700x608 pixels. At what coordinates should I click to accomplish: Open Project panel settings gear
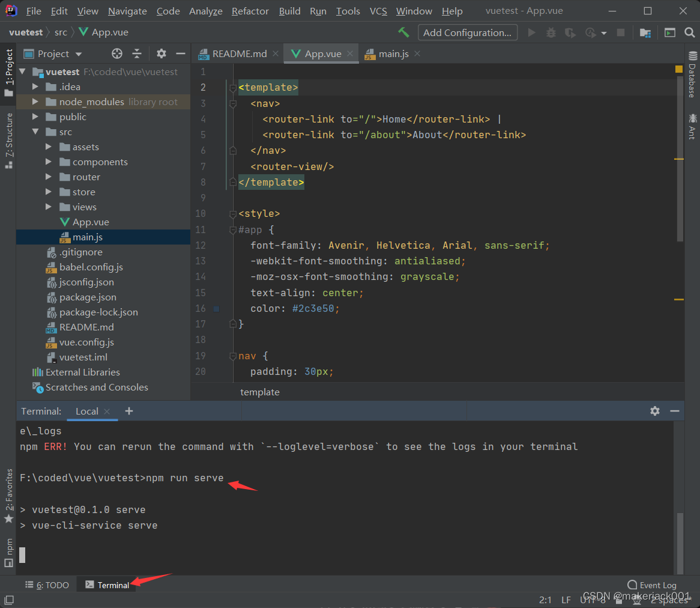point(161,54)
